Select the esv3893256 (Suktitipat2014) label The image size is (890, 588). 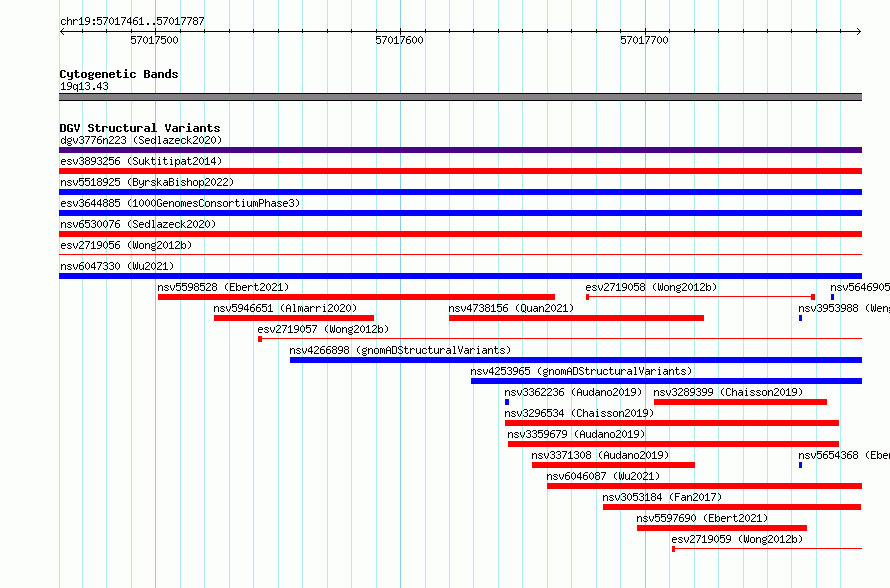141,161
